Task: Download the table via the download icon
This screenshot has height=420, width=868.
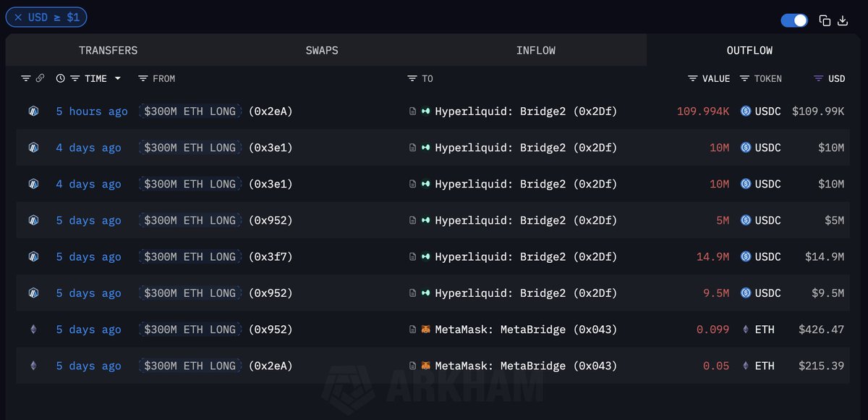Action: click(843, 20)
